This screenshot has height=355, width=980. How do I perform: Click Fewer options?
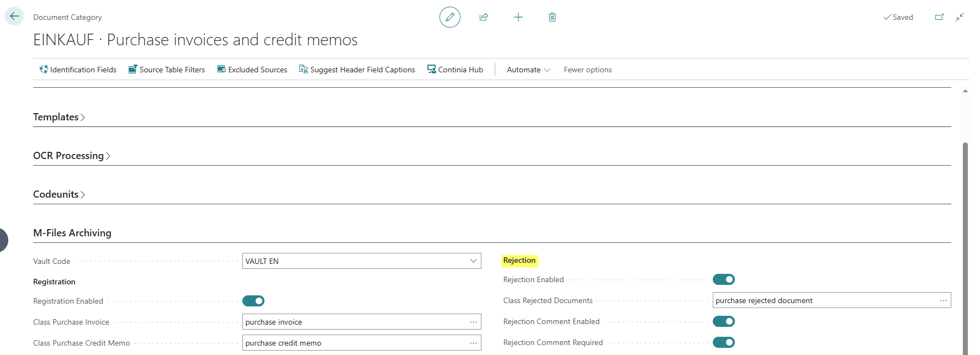pyautogui.click(x=587, y=70)
